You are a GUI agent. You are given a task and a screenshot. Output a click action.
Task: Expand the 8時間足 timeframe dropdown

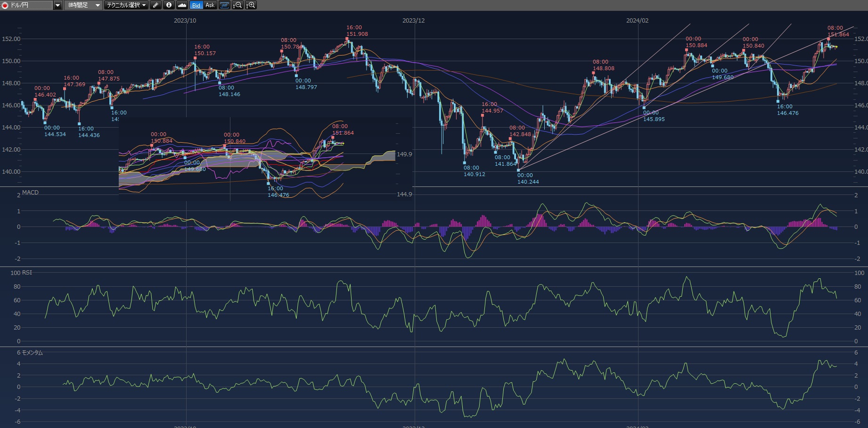coord(98,5)
